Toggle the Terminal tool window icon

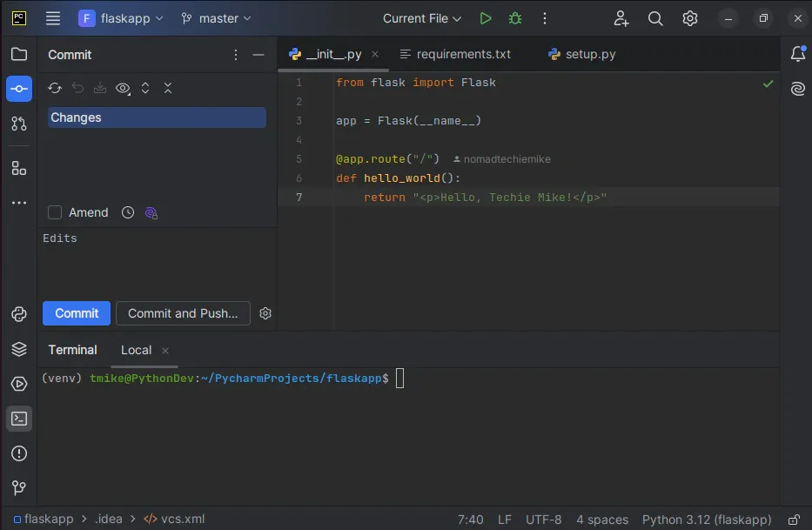[x=19, y=419]
